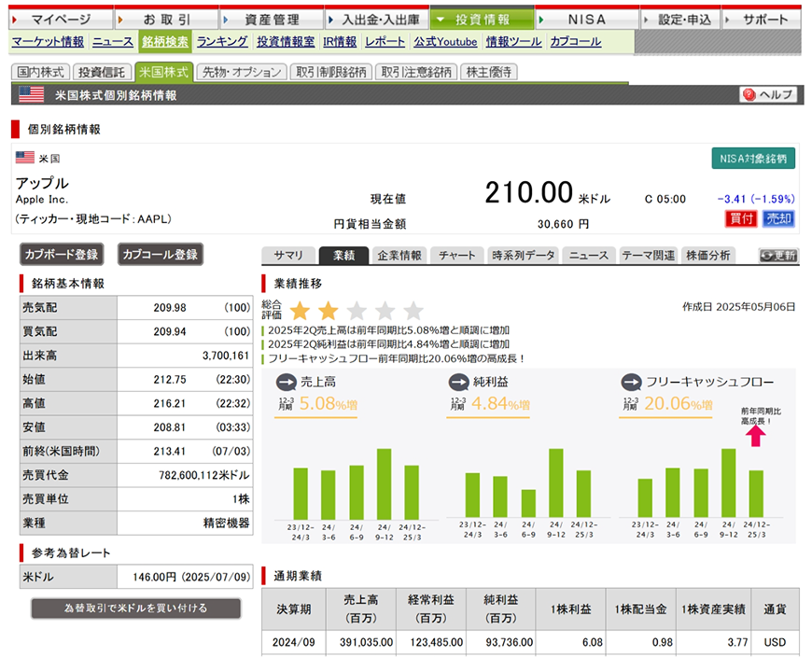This screenshot has height=657, width=812.
Task: Open the 資産管理 navigation dropdown
Action: [x=272, y=19]
